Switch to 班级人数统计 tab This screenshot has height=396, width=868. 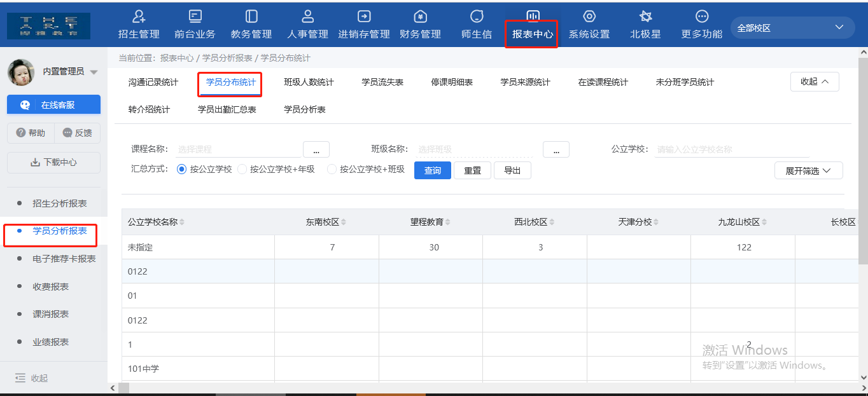[x=309, y=83]
